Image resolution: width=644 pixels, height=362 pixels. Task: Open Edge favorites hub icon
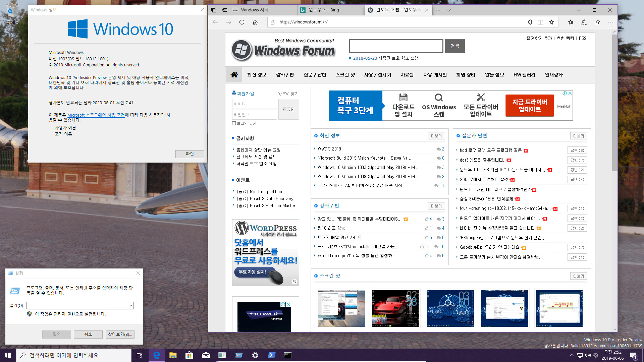(571, 22)
